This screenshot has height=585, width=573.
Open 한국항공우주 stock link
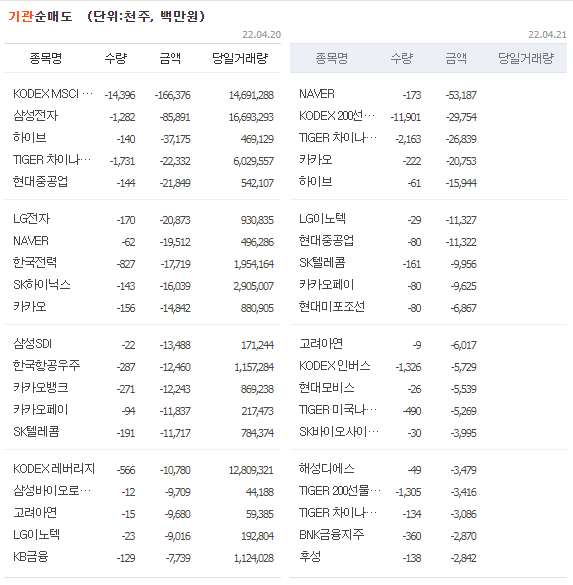[x=46, y=366]
